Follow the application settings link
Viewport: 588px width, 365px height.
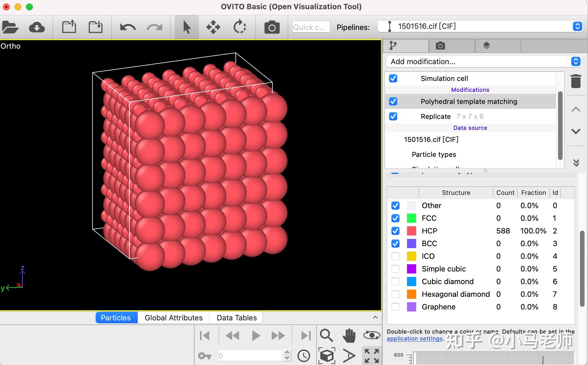click(414, 339)
